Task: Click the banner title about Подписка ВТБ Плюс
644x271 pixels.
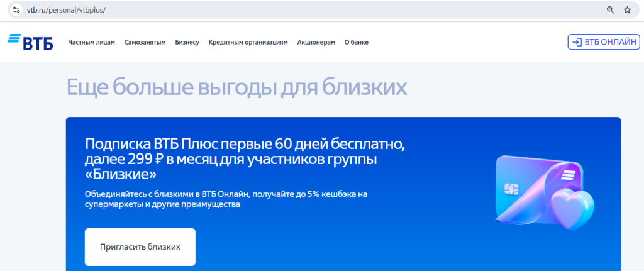Action: pyautogui.click(x=245, y=159)
